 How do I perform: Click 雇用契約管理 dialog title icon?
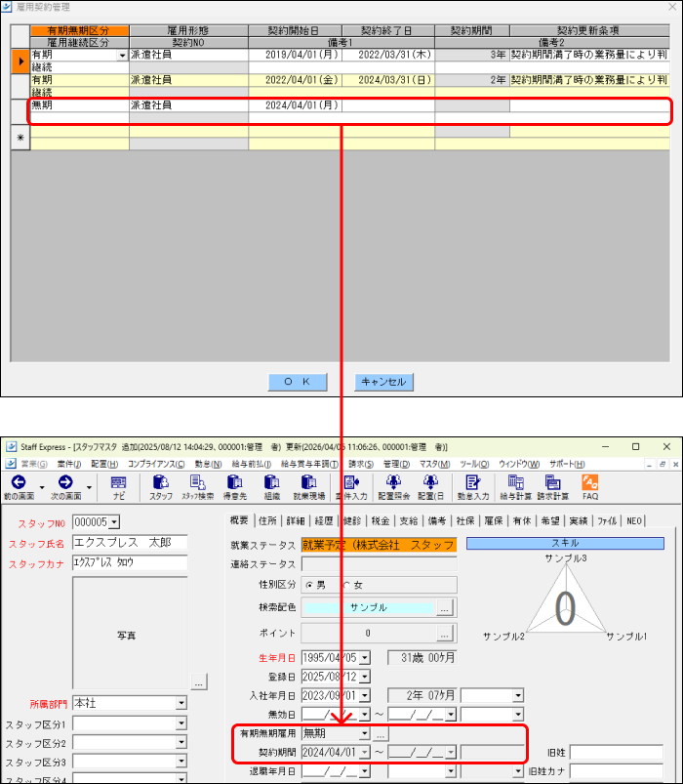pyautogui.click(x=7, y=7)
